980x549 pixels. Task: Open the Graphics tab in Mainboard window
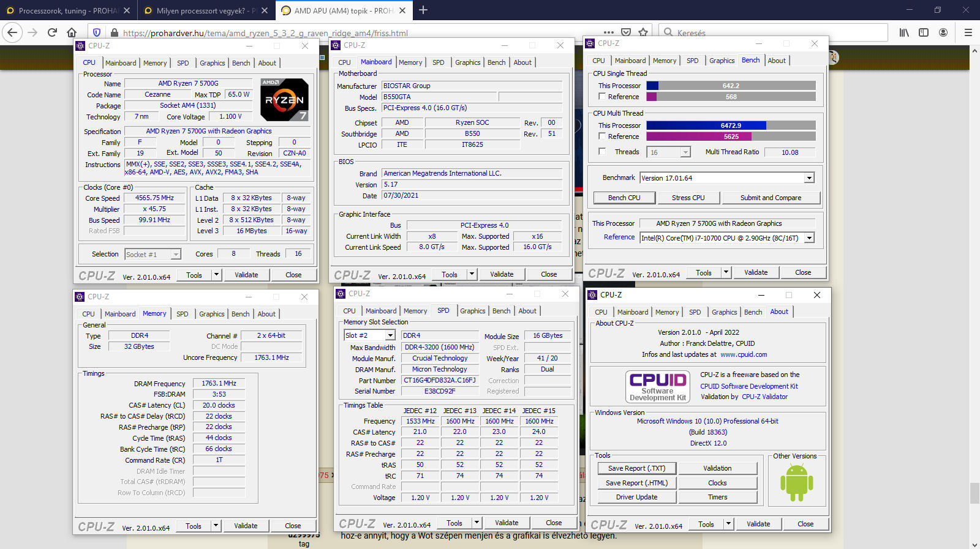(x=468, y=62)
